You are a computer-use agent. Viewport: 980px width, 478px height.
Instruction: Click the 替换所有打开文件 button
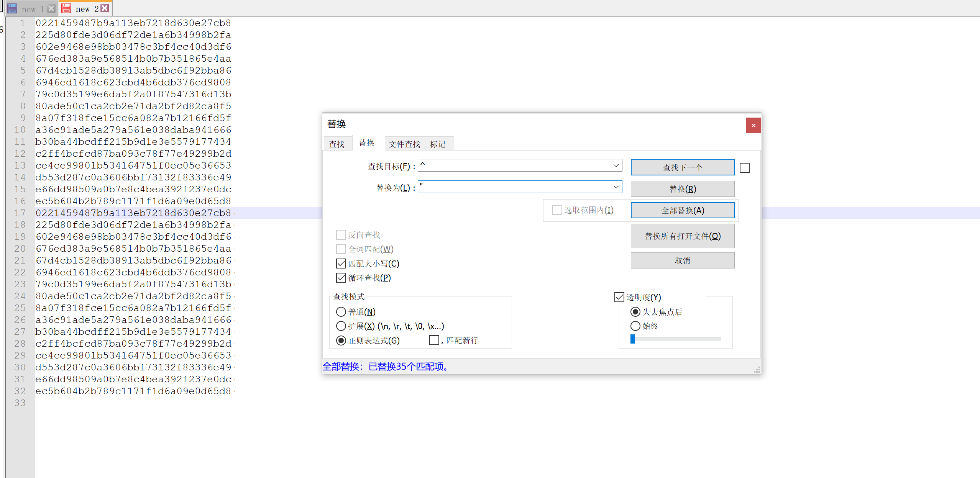[x=682, y=236]
